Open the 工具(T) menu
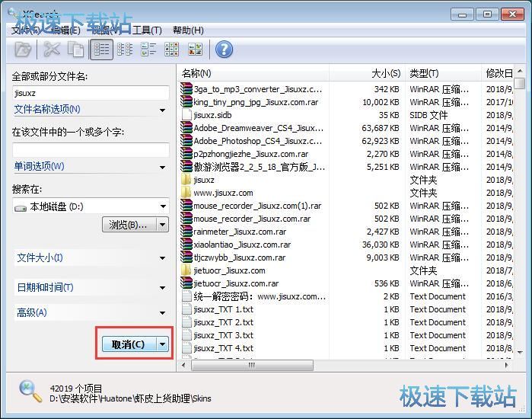 (x=147, y=30)
